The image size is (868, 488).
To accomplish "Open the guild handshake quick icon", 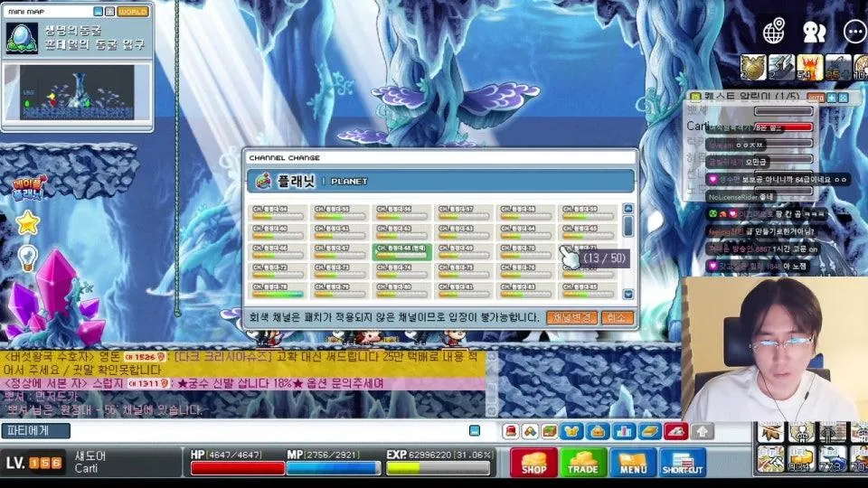I will (531, 431).
